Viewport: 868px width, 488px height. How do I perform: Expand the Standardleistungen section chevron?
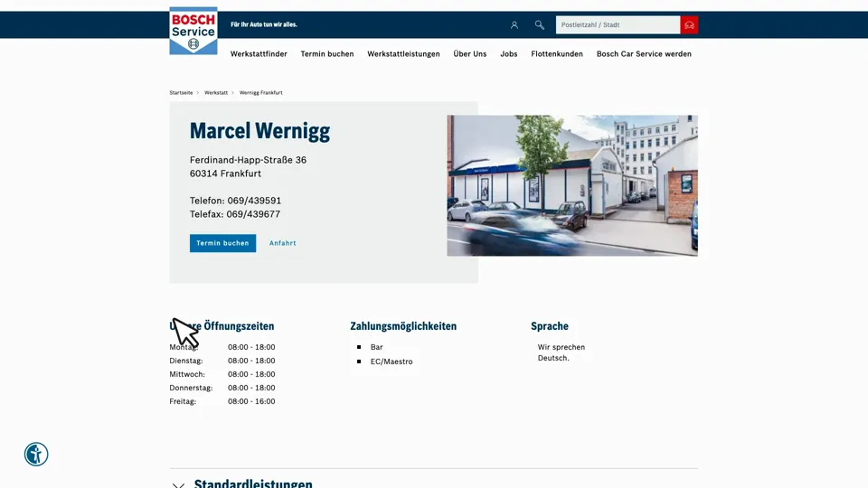[178, 484]
